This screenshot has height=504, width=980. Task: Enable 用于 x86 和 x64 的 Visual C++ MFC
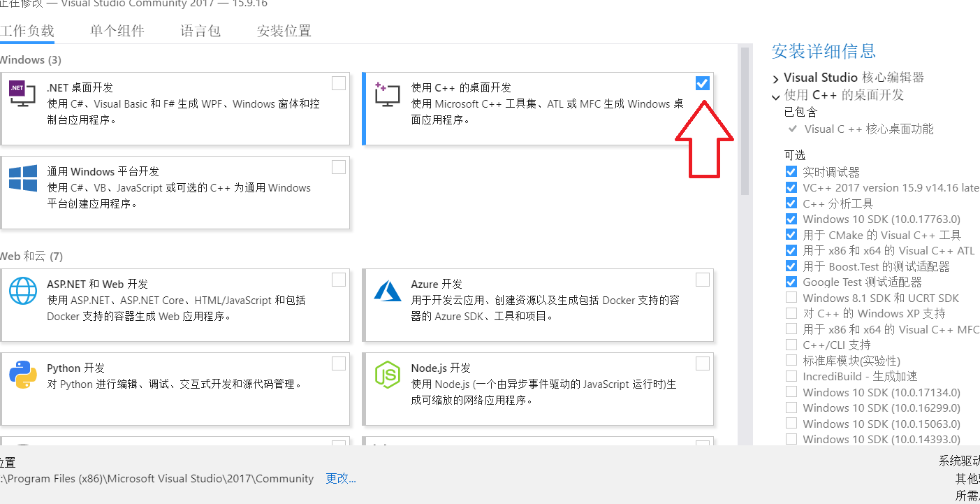(791, 329)
